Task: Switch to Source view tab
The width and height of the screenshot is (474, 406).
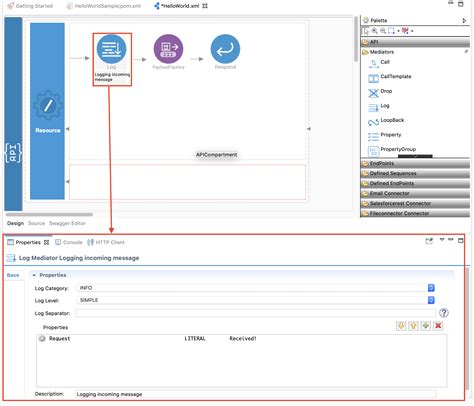Action: point(36,223)
